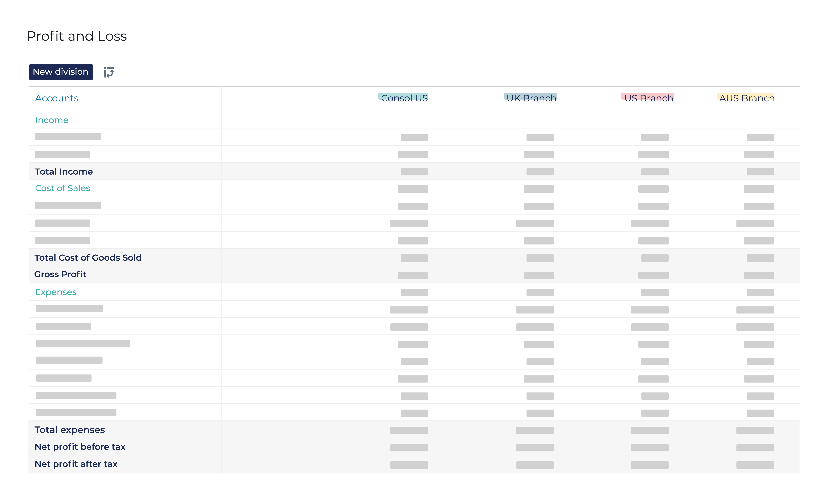This screenshot has width=828, height=504.
Task: Collapse the Income section
Action: [x=51, y=120]
